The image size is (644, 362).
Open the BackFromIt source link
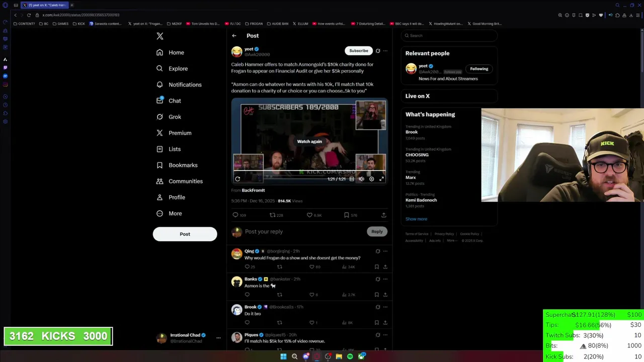tap(253, 190)
